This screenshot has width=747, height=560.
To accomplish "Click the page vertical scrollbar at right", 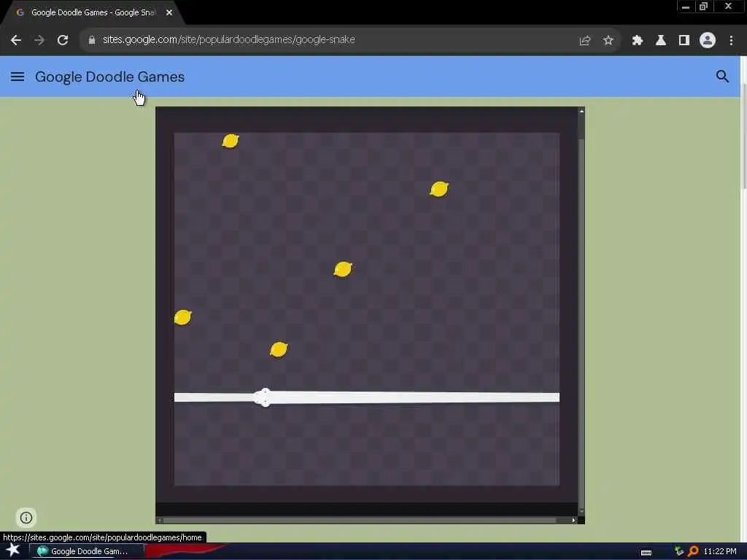I will click(x=743, y=138).
